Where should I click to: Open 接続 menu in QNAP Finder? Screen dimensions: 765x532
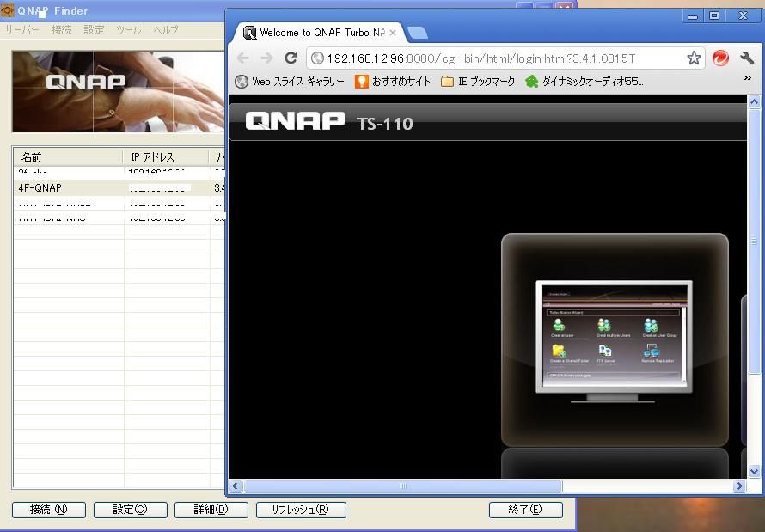(62, 30)
